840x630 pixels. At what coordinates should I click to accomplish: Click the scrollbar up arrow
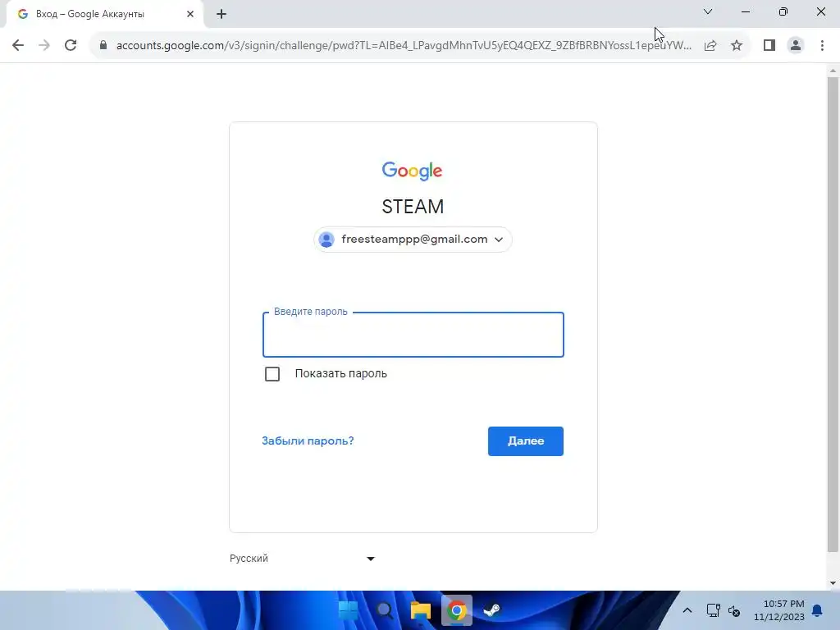[x=833, y=71]
